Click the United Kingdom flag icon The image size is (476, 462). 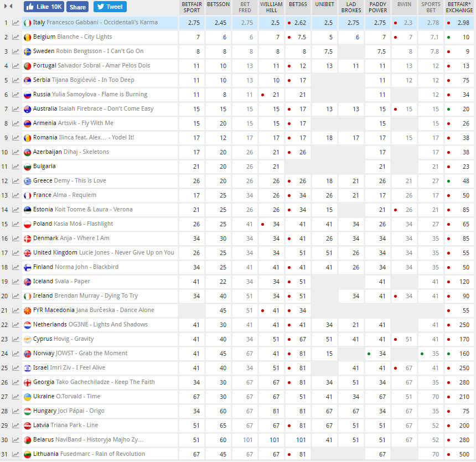pyautogui.click(x=27, y=253)
